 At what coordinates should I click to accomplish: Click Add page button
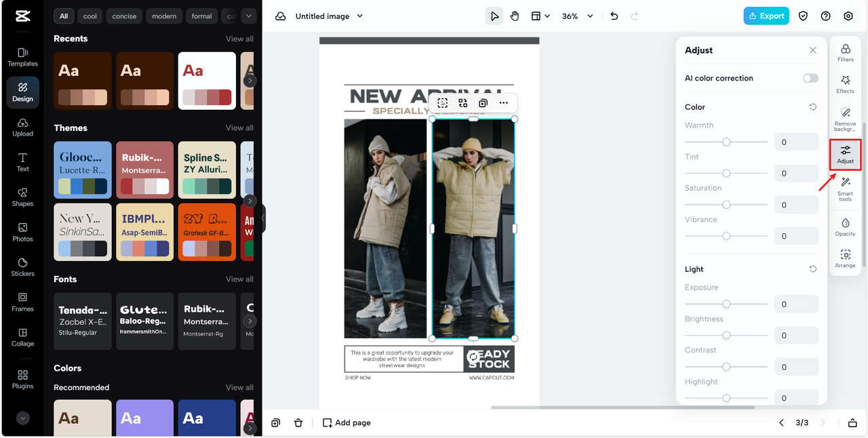pos(347,422)
